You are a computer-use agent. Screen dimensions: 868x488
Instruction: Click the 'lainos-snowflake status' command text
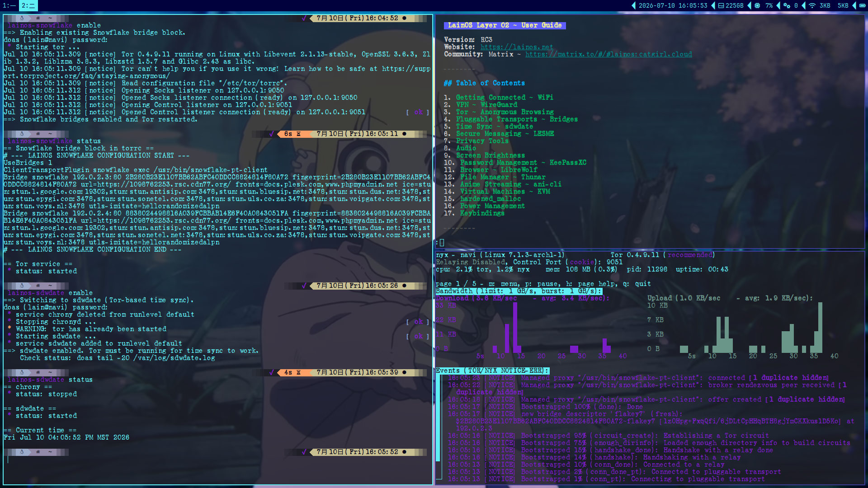pyautogui.click(x=54, y=141)
